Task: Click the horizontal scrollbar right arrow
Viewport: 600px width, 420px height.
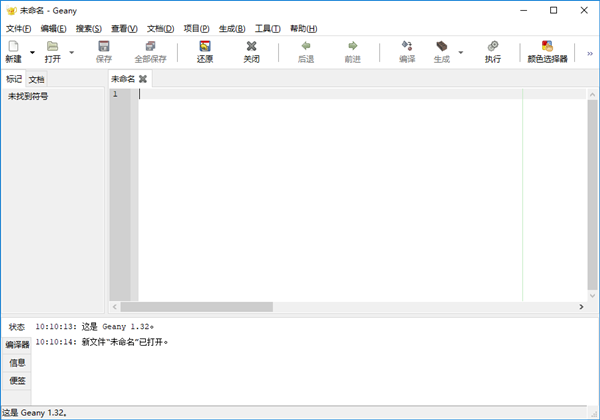Action: pyautogui.click(x=581, y=307)
